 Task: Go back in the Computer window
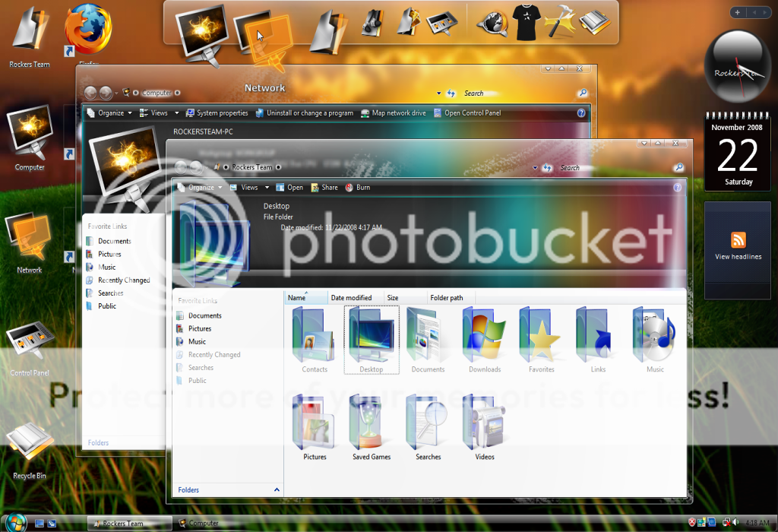pos(90,93)
